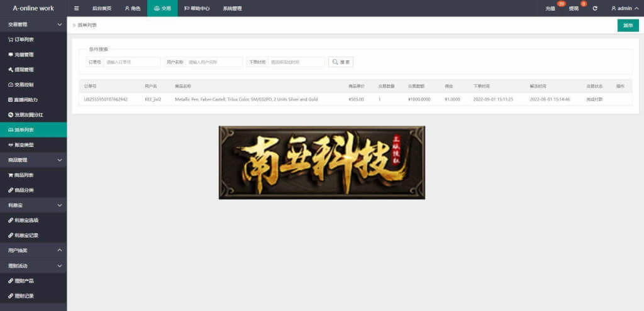Open the 订单列表 cart item in the sidebar
Screen dimensions: 644x311
pyautogui.click(x=33, y=40)
